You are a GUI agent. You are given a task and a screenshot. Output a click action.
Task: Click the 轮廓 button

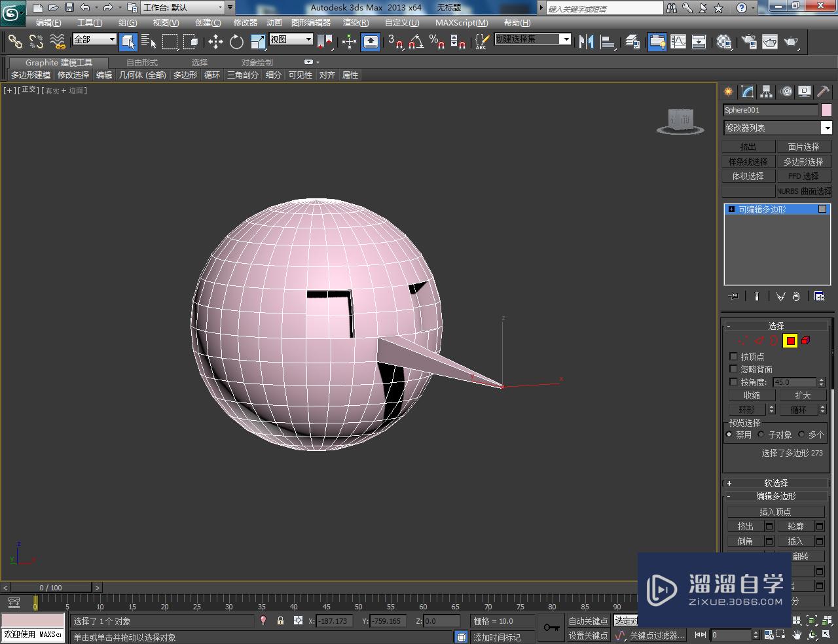pos(795,526)
